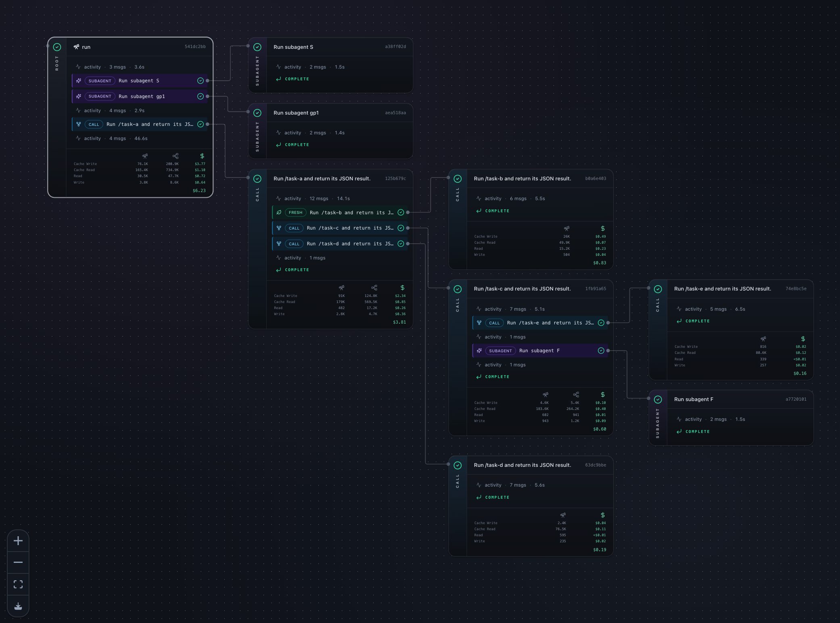The height and width of the screenshot is (623, 840).
Task: Click the output connector dot on 'Run subagent S' row
Action: point(207,81)
